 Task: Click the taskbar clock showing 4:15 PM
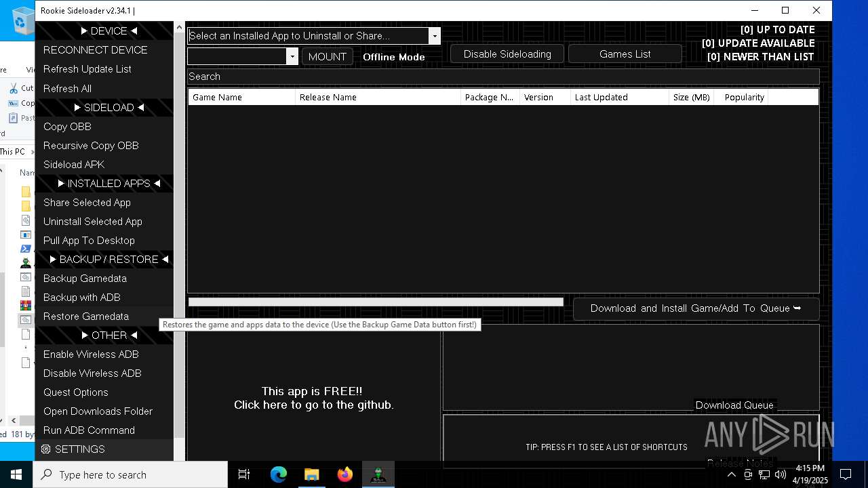[810, 474]
